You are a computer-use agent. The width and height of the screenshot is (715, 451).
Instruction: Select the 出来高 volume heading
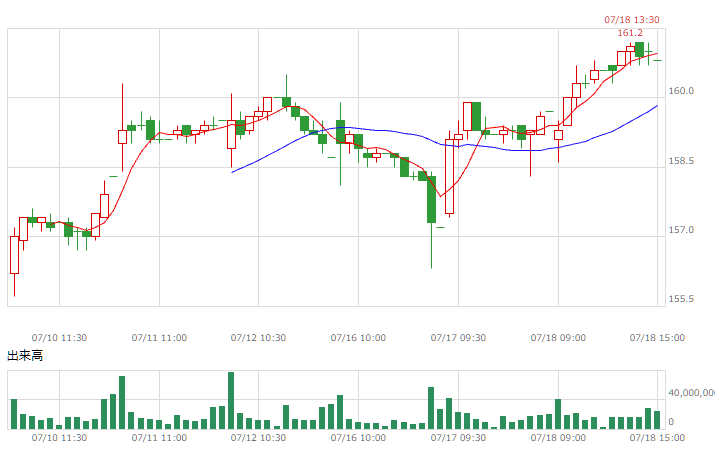pos(25,356)
